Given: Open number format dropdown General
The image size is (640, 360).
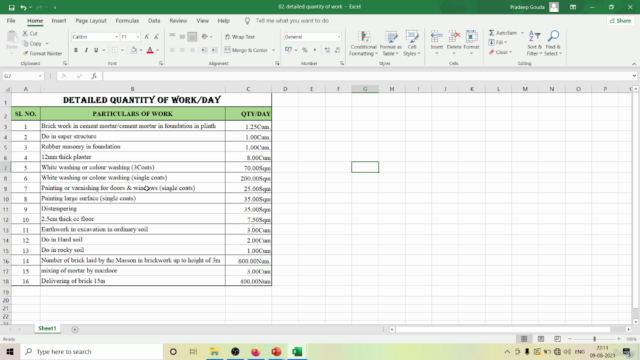Looking at the screenshot, I should (338, 37).
